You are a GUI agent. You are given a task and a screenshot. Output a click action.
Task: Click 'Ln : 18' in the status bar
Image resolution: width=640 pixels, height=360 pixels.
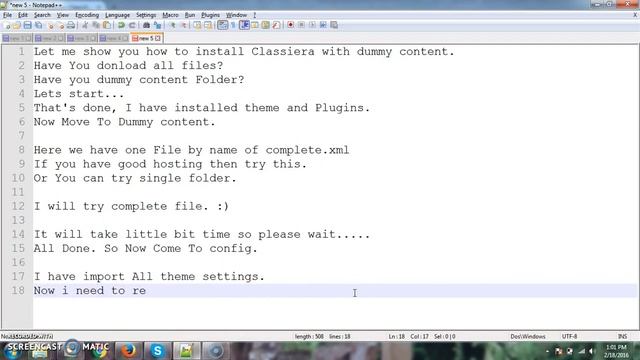pyautogui.click(x=396, y=337)
